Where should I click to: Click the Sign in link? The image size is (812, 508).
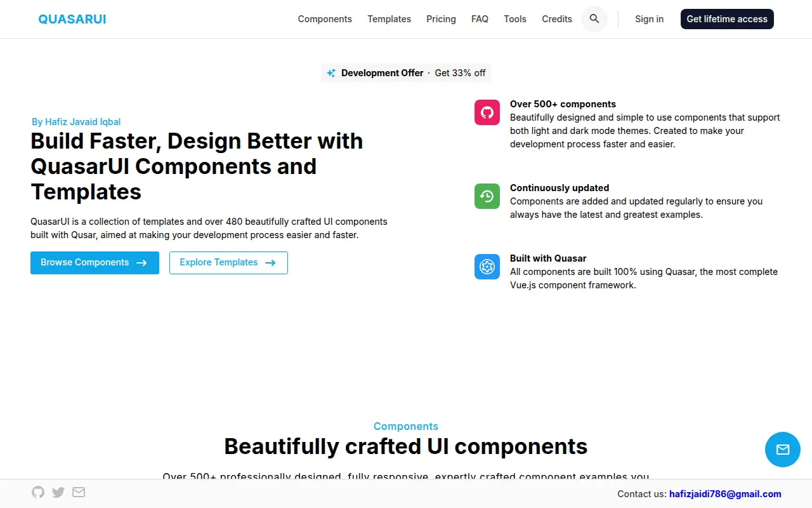pos(650,19)
